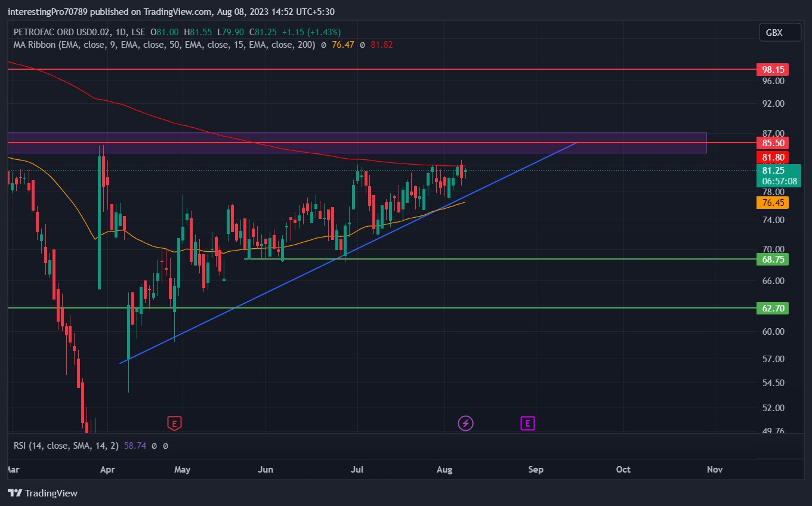812x506 pixels.
Task: Select the 85.50 red price label
Action: (772, 143)
